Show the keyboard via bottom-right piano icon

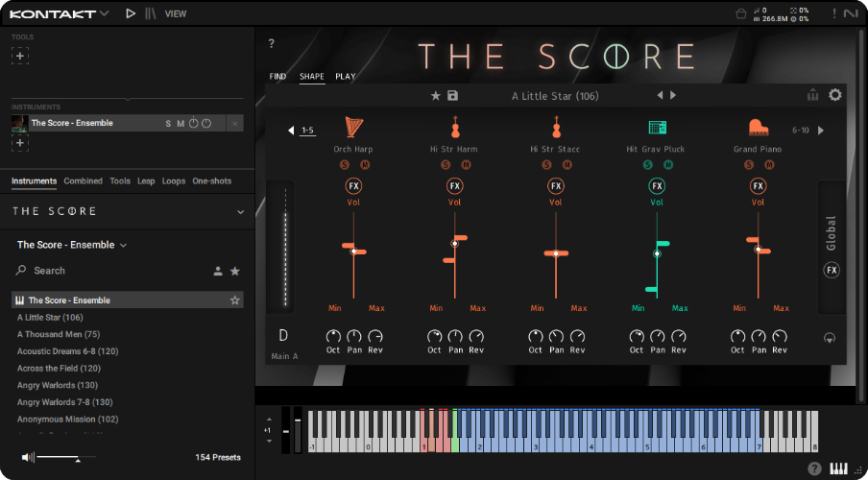point(840,468)
